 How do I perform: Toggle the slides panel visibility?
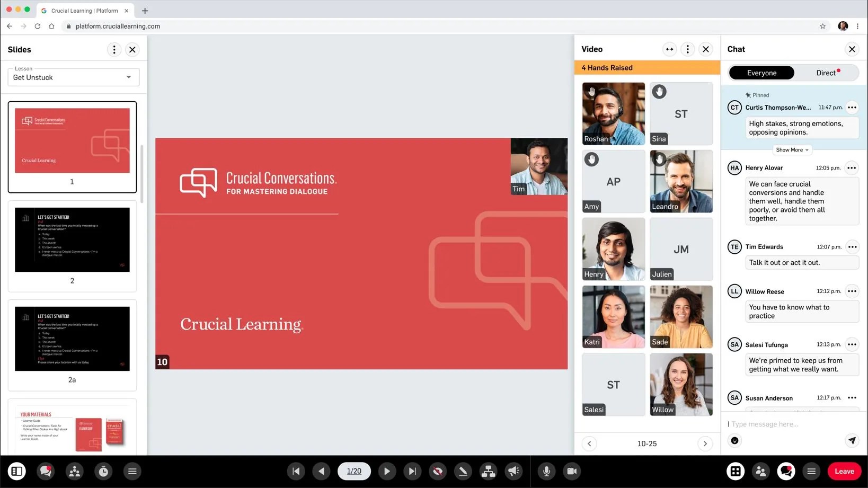point(17,471)
